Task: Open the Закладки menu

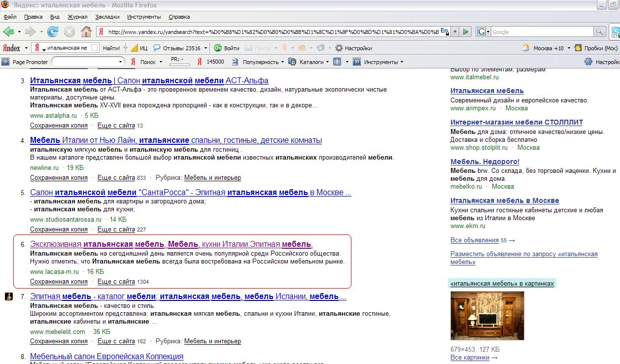Action: click(x=107, y=17)
